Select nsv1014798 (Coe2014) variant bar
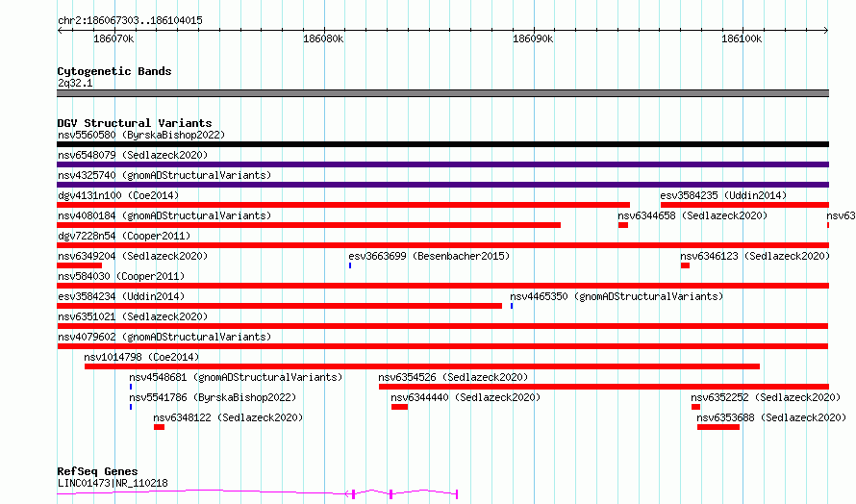This screenshot has height=504, width=856. (422, 366)
